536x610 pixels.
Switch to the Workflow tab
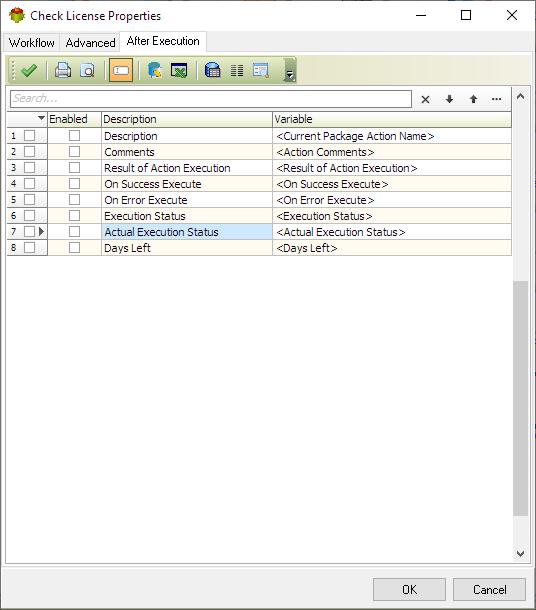32,42
